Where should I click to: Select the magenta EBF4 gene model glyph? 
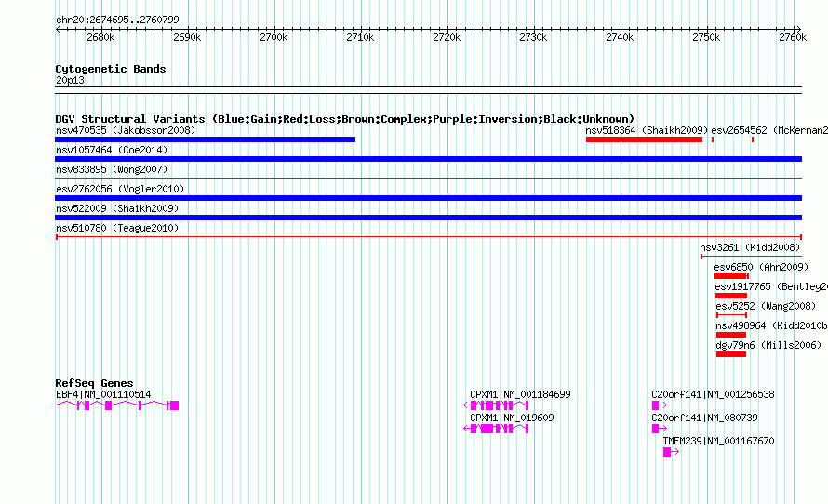tap(116, 405)
